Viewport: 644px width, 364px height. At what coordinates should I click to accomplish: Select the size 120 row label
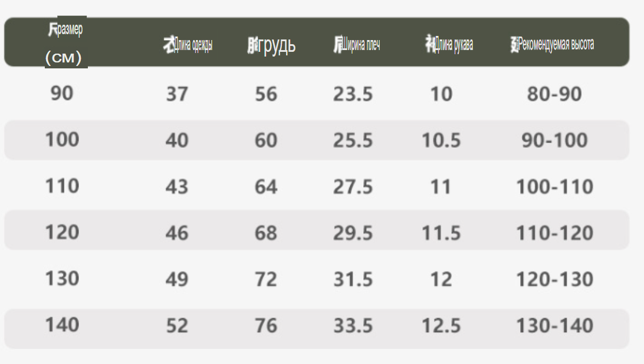[62, 232]
